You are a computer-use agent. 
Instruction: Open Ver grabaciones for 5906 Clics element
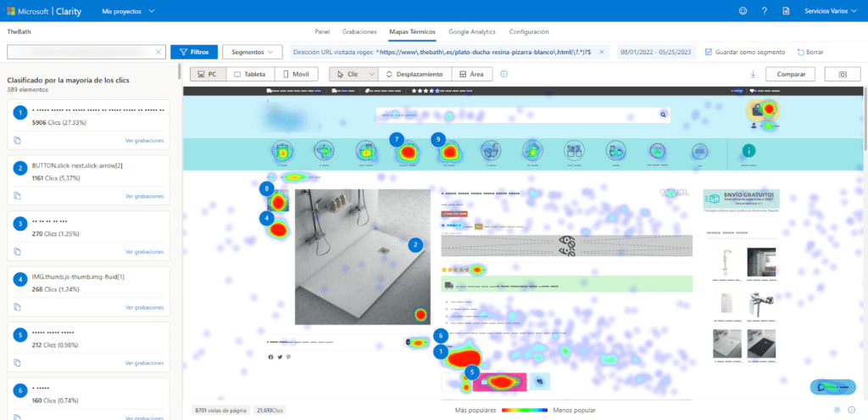[x=144, y=140]
